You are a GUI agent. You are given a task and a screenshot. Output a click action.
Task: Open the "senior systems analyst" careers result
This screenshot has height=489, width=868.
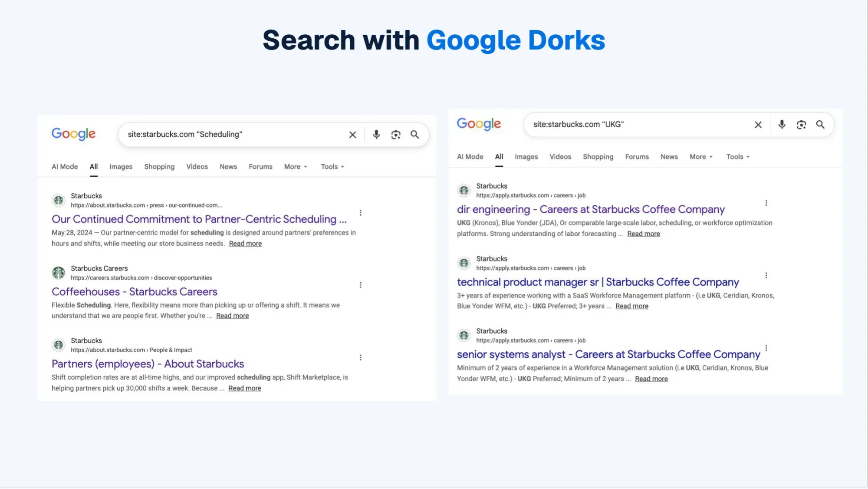(608, 354)
